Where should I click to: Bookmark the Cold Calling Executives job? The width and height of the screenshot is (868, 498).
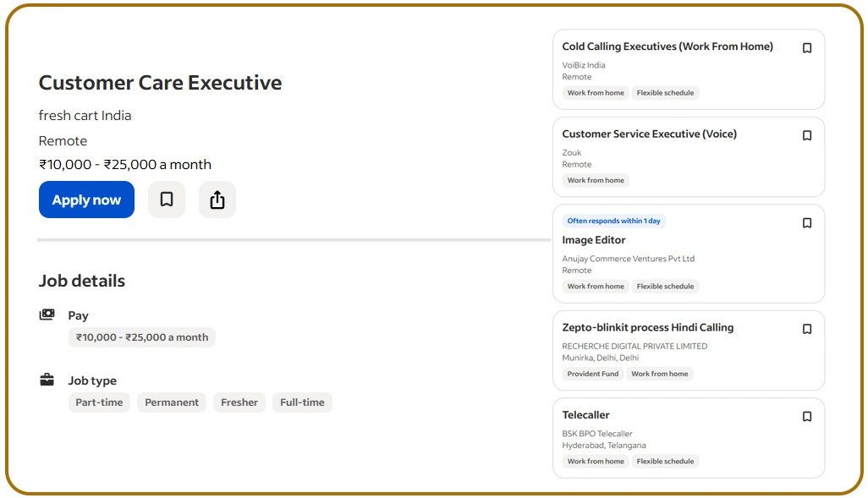(807, 48)
